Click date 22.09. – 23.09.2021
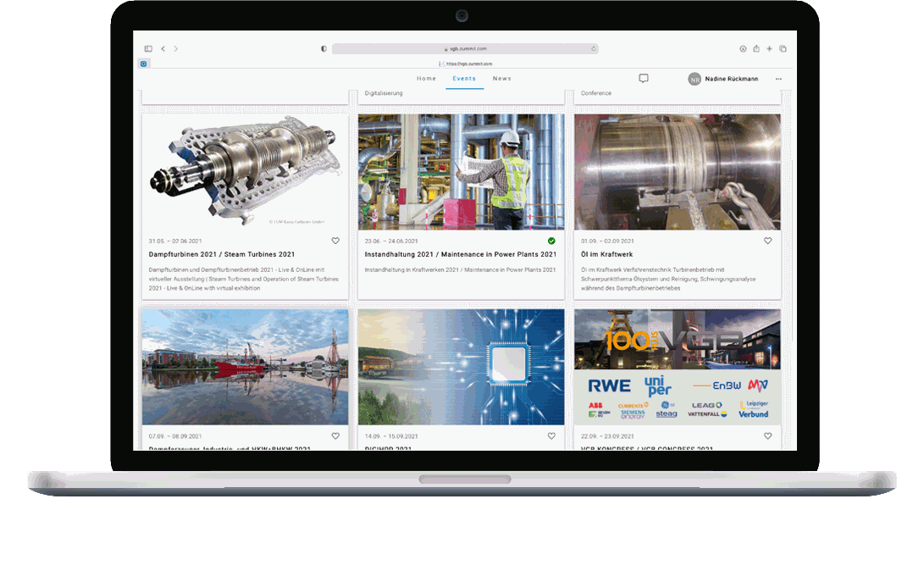Screen dimensions: 924x571 (x=607, y=436)
